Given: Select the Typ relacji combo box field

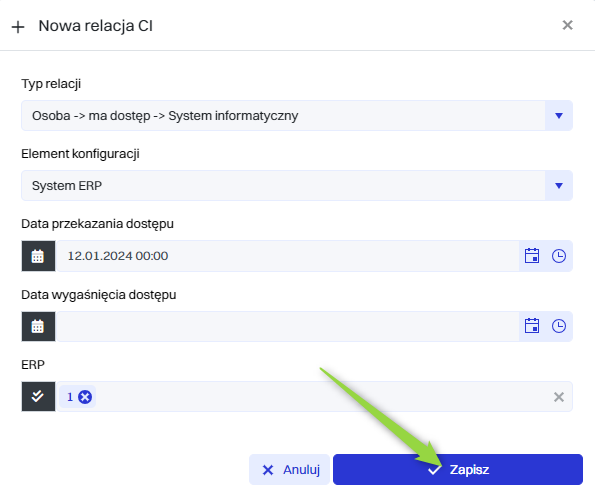Looking at the screenshot, I should [x=297, y=116].
